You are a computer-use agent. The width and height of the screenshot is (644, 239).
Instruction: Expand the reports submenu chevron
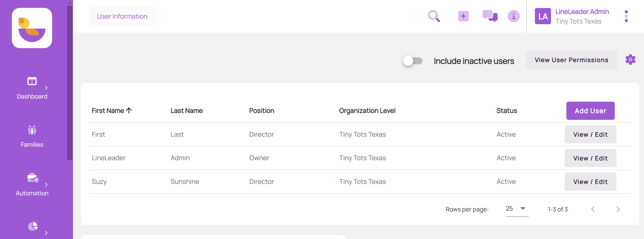point(46,233)
